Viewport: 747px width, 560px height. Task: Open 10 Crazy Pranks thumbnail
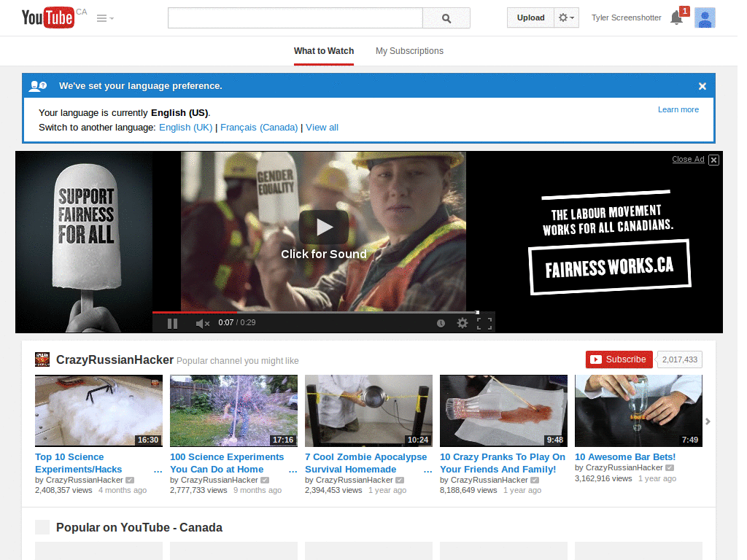[x=503, y=411]
